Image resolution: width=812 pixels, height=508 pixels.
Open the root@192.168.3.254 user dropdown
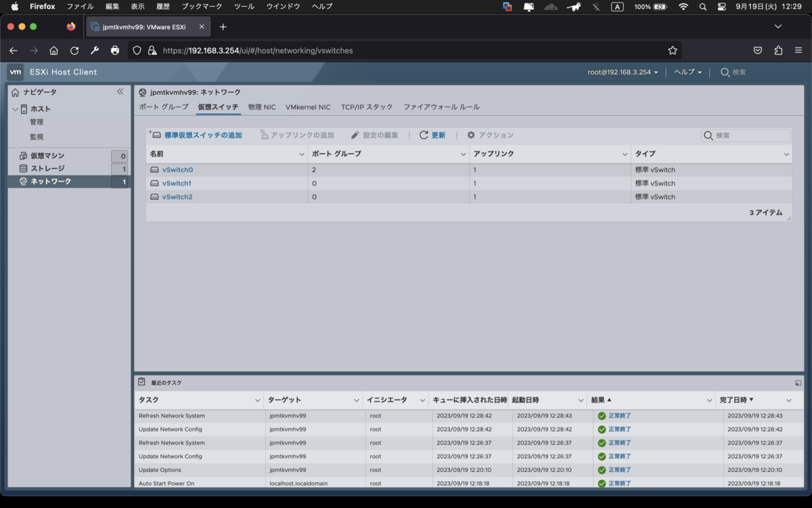coord(623,72)
